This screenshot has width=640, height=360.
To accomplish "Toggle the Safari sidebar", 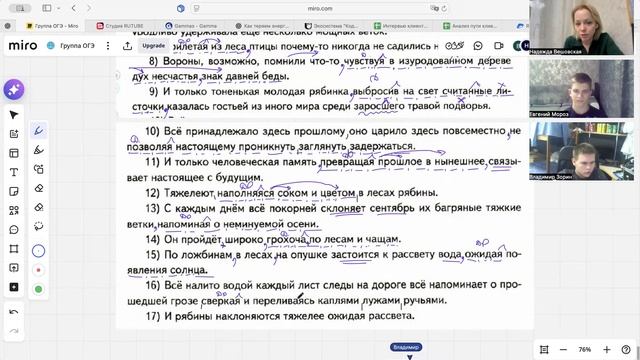I will coord(47,8).
